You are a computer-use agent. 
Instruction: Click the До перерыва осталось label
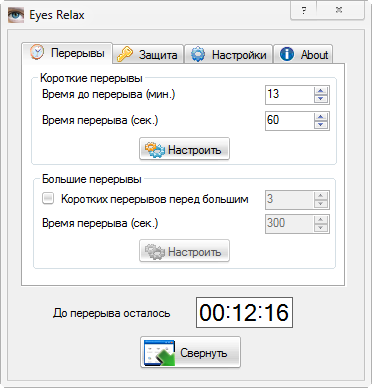[x=111, y=313]
